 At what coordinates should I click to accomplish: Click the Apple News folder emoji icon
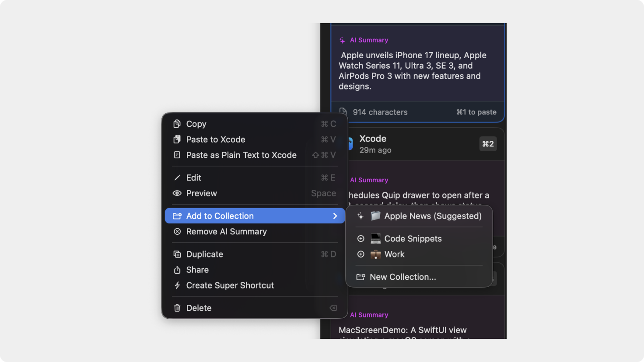pyautogui.click(x=375, y=216)
